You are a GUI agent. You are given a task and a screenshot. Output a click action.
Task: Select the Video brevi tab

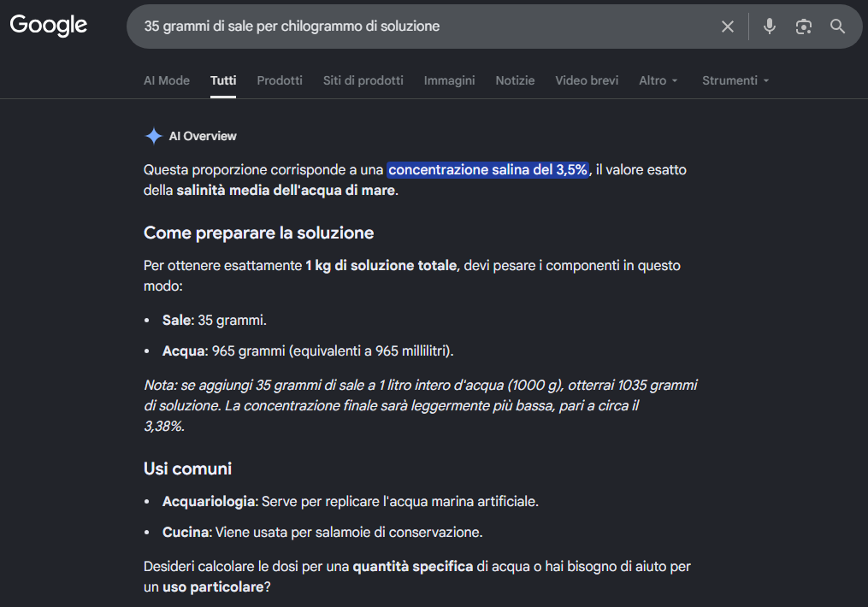[x=587, y=80]
